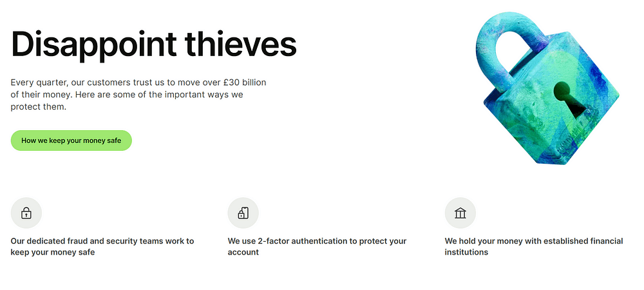The height and width of the screenshot is (290, 644).
Task: Click the bank building icon
Action: pyautogui.click(x=460, y=213)
